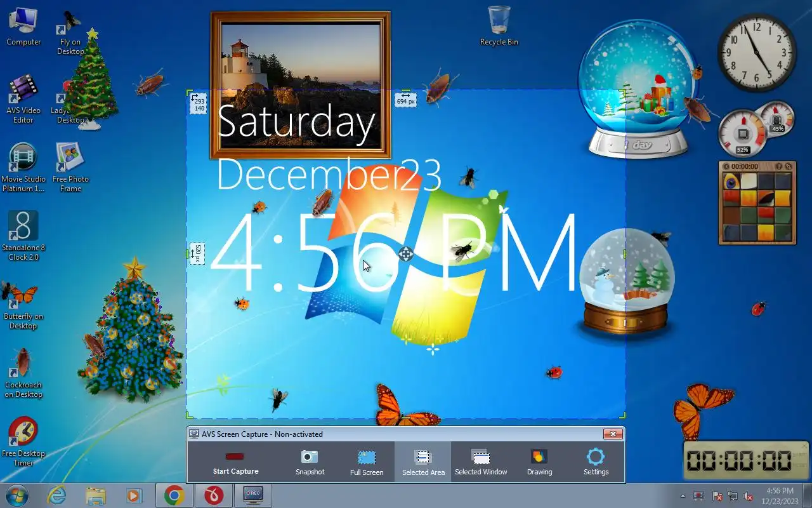
Task: Show hidden system tray icons
Action: (683, 496)
